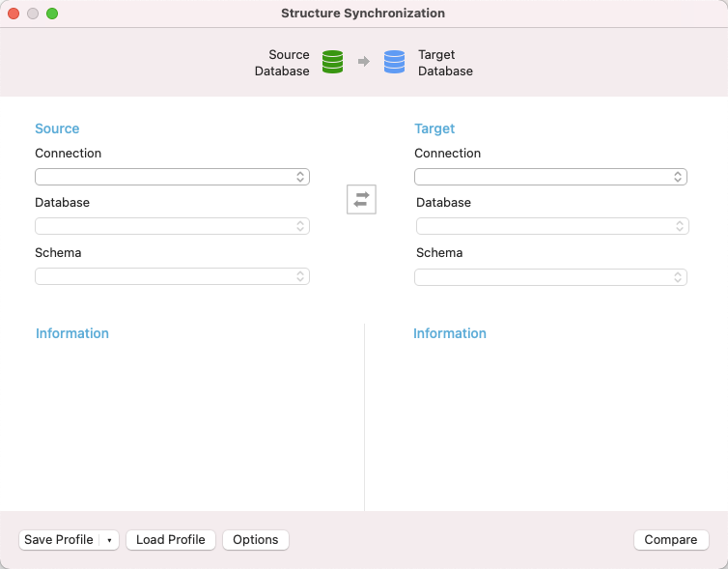Click the Save Profile button

59,540
